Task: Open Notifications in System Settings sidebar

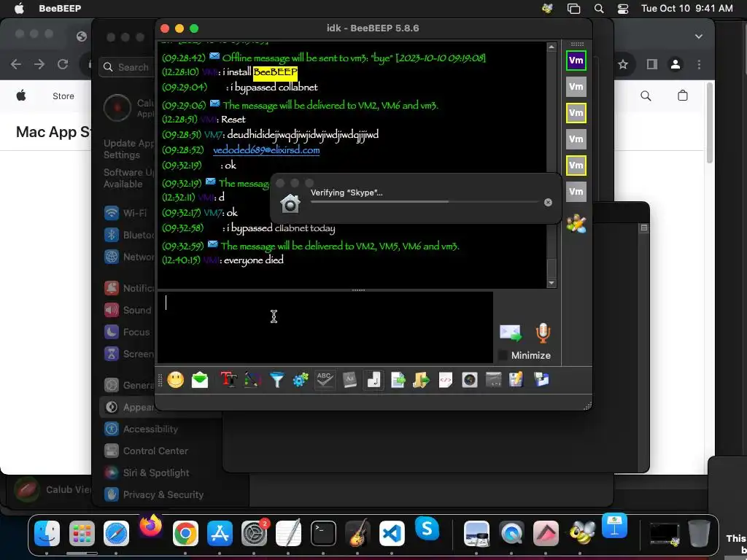Action: point(128,288)
